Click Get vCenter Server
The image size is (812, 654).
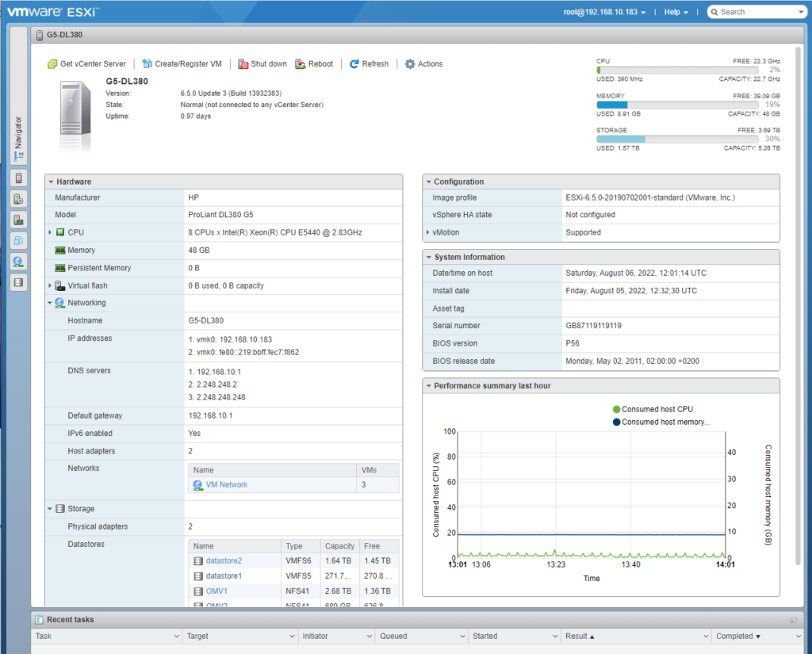[87, 63]
